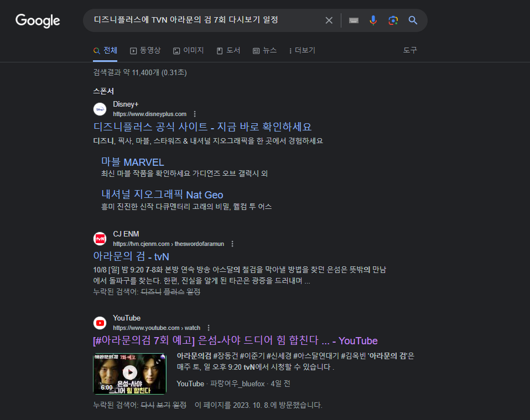530x420 pixels.
Task: Click 검색결과 약 11,400개 result stats
Action: tap(140, 72)
